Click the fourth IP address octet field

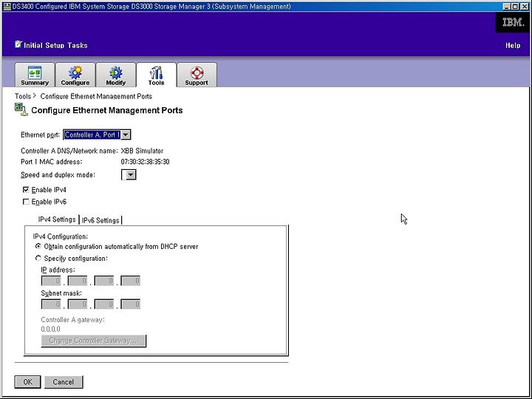[130, 281]
